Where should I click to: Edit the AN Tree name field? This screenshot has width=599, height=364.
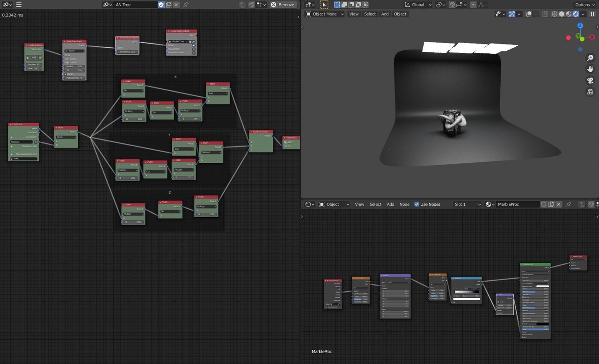pyautogui.click(x=135, y=5)
